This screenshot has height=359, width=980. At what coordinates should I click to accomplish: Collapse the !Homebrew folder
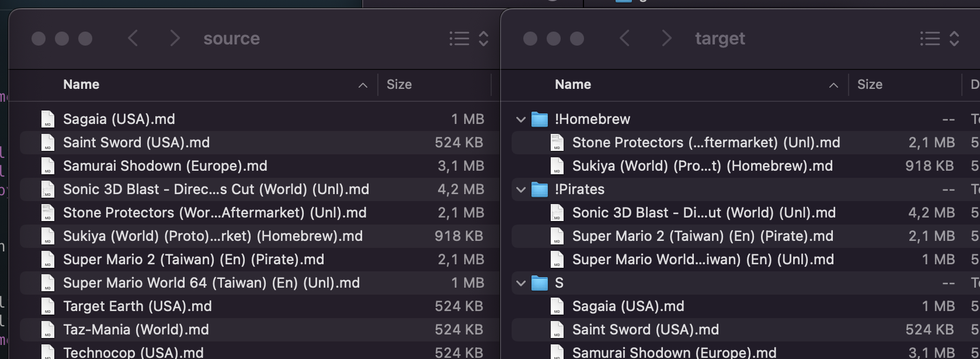pos(521,119)
